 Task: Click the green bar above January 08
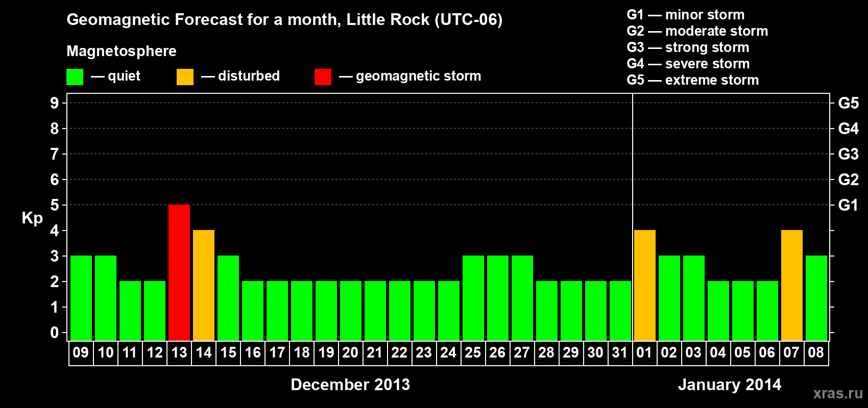point(816,298)
